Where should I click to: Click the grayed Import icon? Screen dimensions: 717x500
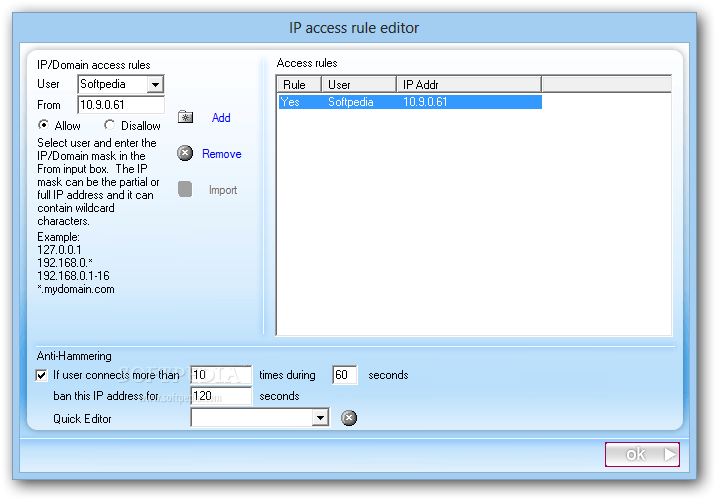(x=185, y=189)
